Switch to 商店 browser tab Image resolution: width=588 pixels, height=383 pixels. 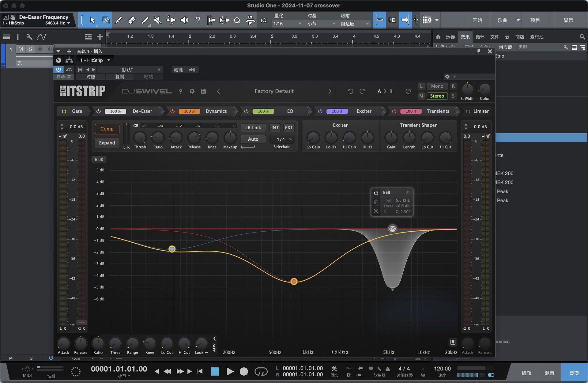coord(520,37)
